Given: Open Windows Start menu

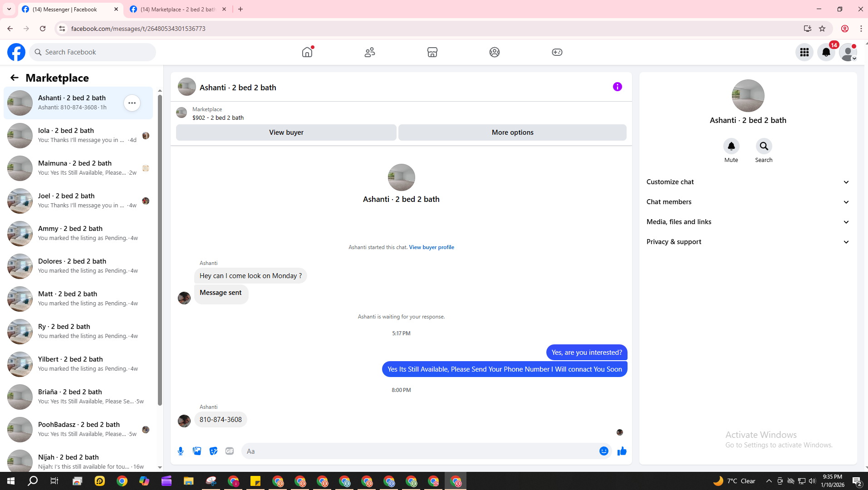Looking at the screenshot, I should 11,481.
